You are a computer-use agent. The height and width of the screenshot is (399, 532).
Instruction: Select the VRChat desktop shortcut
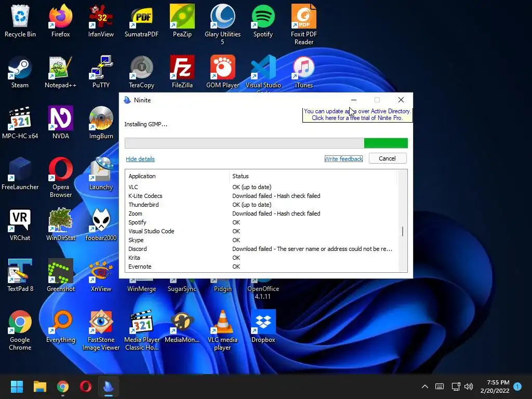(20, 224)
